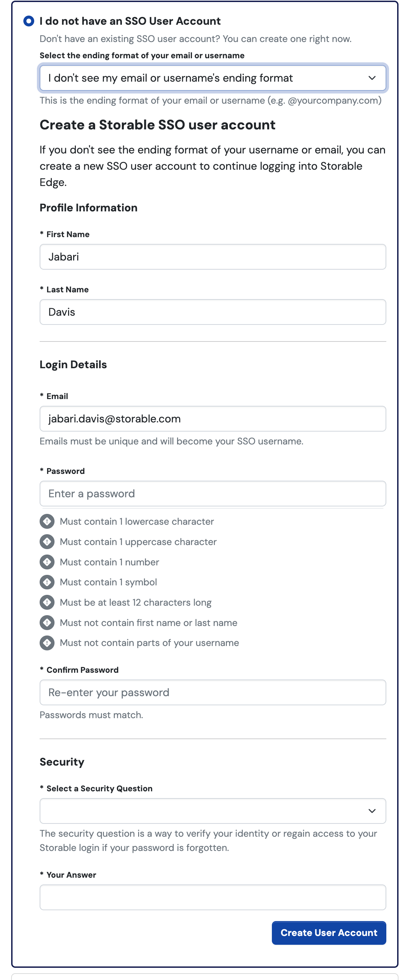Click the uppercase character requirement icon
This screenshot has width=409, height=980.
pos(47,541)
